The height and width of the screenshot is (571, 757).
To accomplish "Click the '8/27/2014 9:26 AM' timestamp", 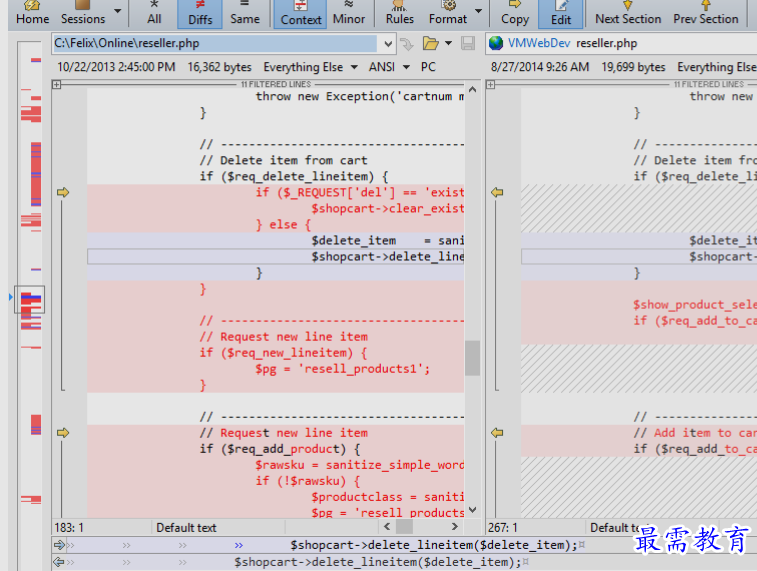I will tap(540, 67).
